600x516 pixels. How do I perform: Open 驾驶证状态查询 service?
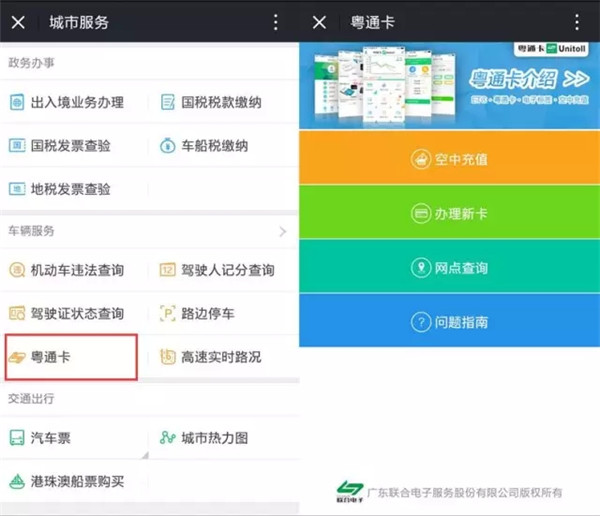point(74,314)
